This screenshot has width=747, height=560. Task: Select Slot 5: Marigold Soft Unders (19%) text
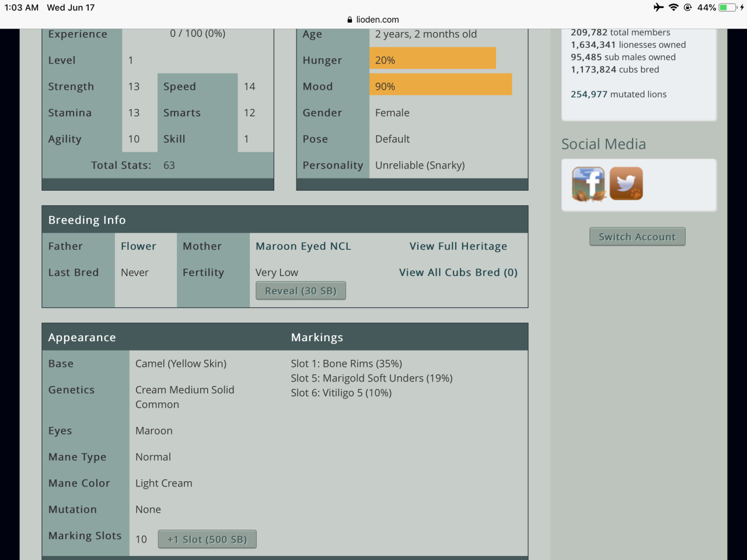click(372, 378)
